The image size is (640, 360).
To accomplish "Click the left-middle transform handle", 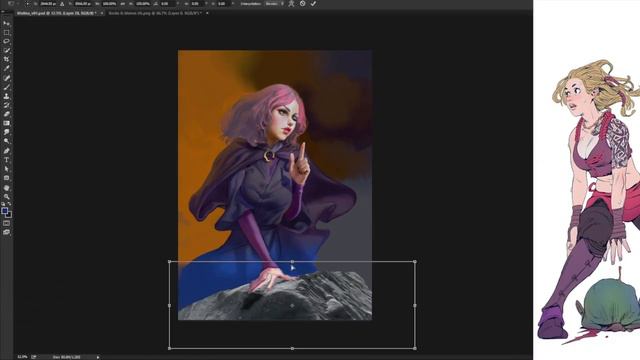I will pyautogui.click(x=169, y=305).
